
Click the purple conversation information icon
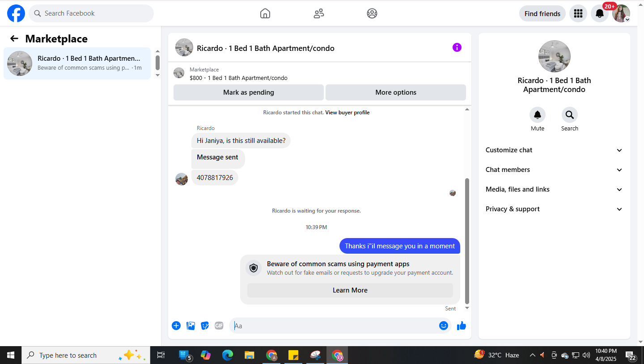pyautogui.click(x=457, y=47)
